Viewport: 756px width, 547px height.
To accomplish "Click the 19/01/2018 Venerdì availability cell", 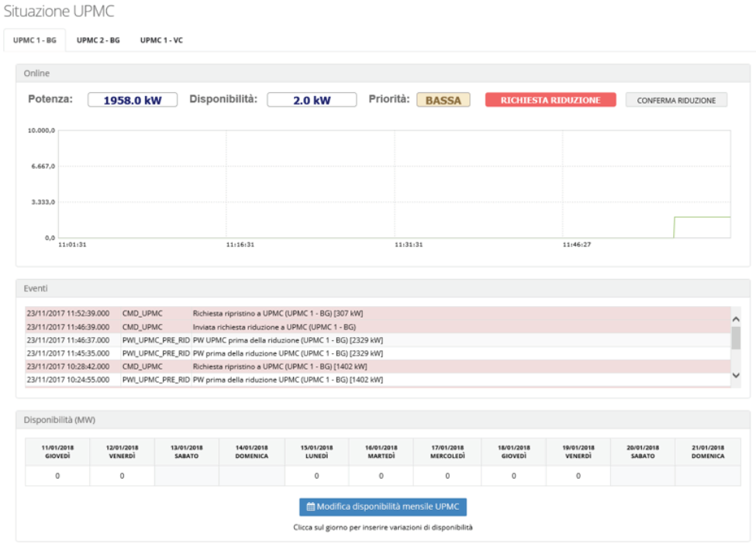I will [578, 476].
